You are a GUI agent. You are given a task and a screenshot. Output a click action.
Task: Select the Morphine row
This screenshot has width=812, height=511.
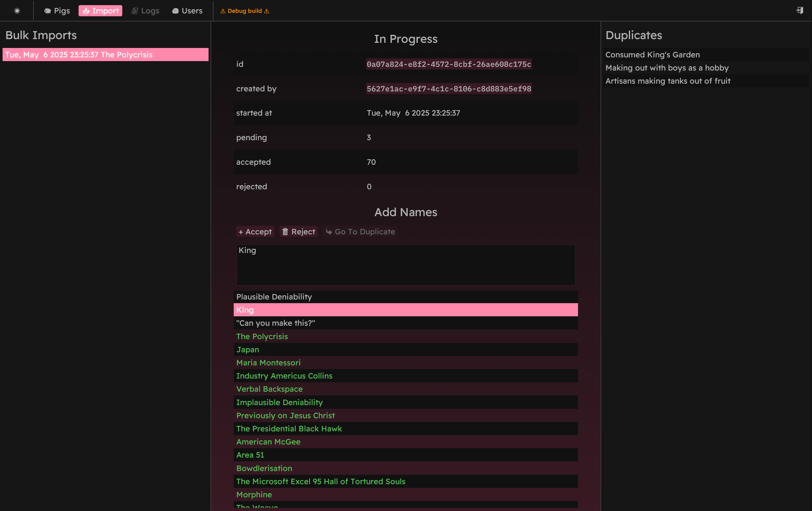(406, 494)
